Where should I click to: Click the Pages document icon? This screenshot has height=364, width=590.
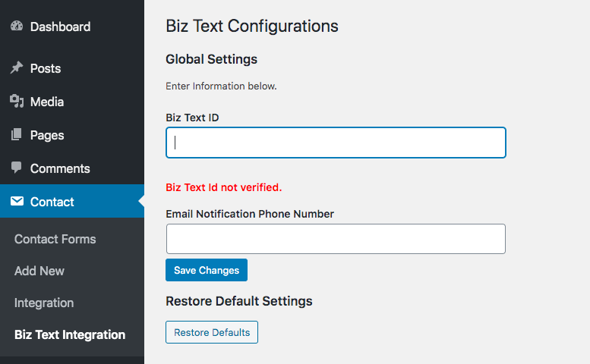17,134
